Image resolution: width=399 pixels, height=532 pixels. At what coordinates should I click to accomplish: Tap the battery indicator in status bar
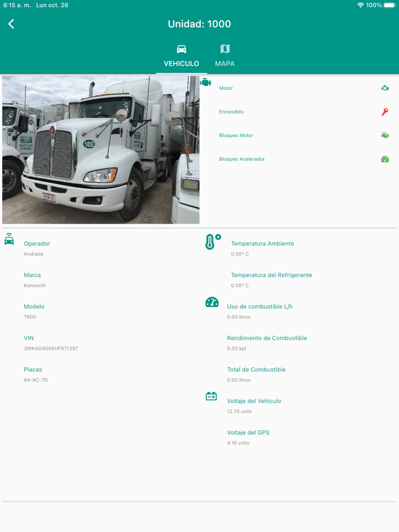pyautogui.click(x=390, y=5)
